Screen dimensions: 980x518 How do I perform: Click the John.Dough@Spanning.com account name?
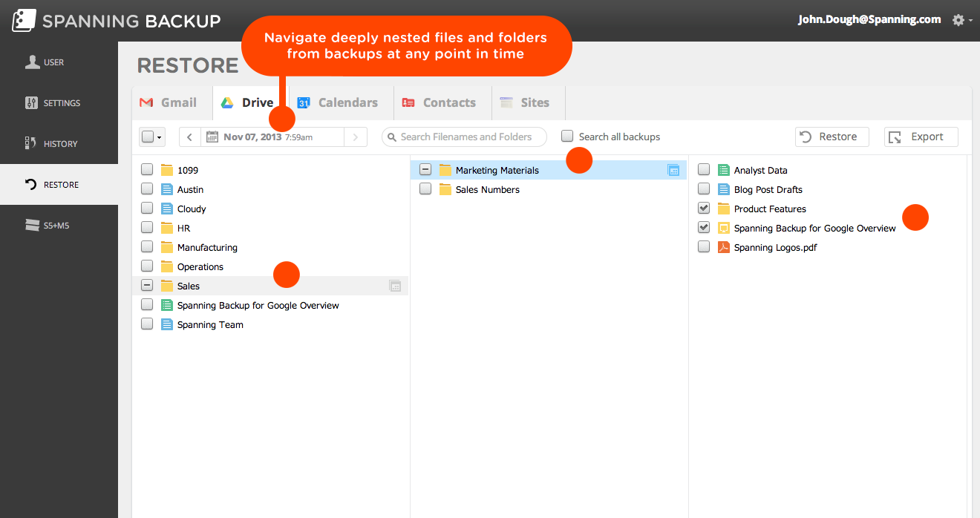(869, 20)
